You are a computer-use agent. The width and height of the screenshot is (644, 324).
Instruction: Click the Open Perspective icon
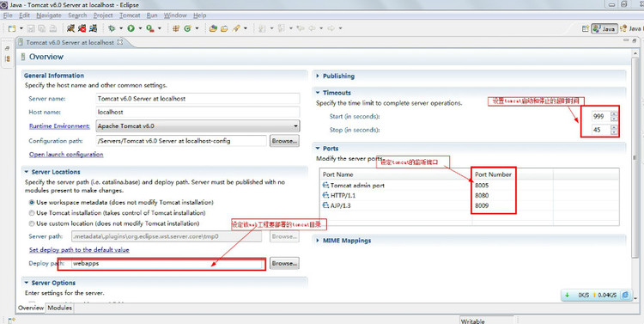click(586, 28)
